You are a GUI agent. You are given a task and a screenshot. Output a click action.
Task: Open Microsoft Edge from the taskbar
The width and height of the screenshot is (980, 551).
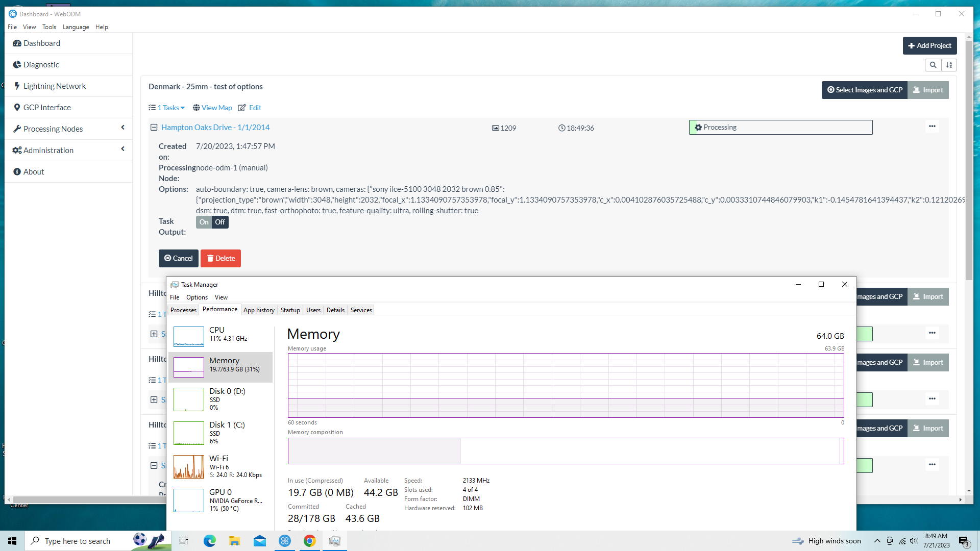point(209,541)
